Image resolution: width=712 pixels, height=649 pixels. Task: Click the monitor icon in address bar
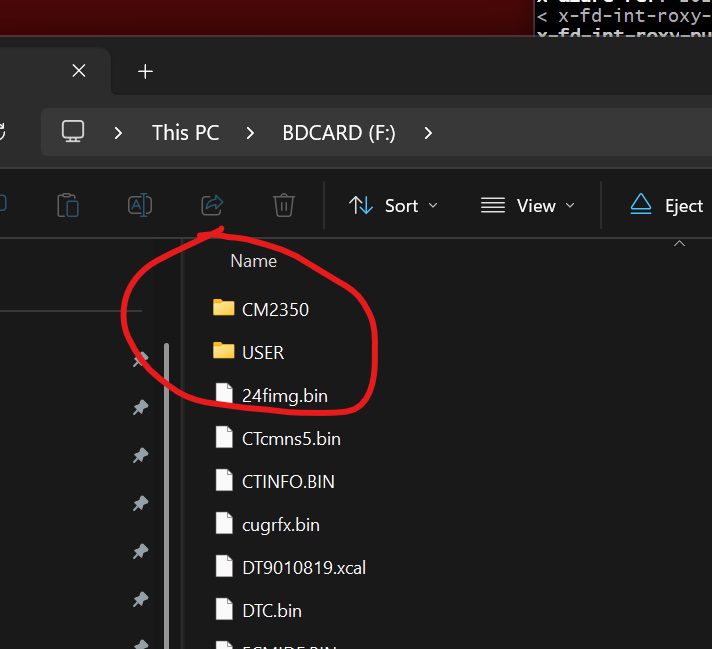(x=73, y=132)
